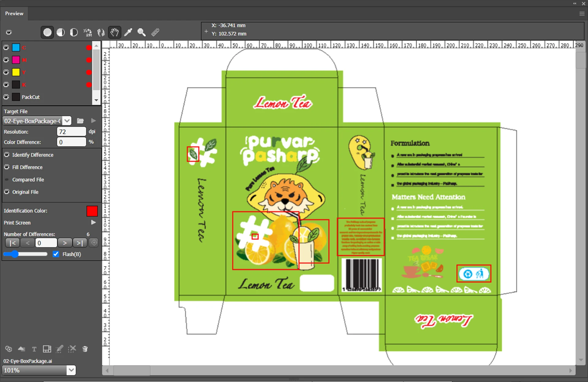
Task: Click the layout panel icon in bottom toolbar
Action: click(47, 349)
